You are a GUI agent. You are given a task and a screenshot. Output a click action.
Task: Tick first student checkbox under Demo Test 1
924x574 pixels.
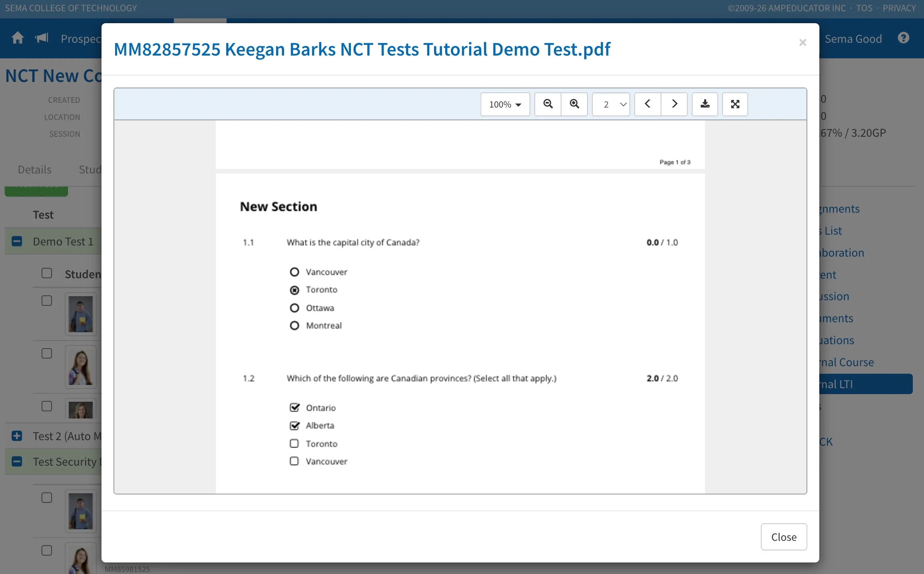coord(47,301)
